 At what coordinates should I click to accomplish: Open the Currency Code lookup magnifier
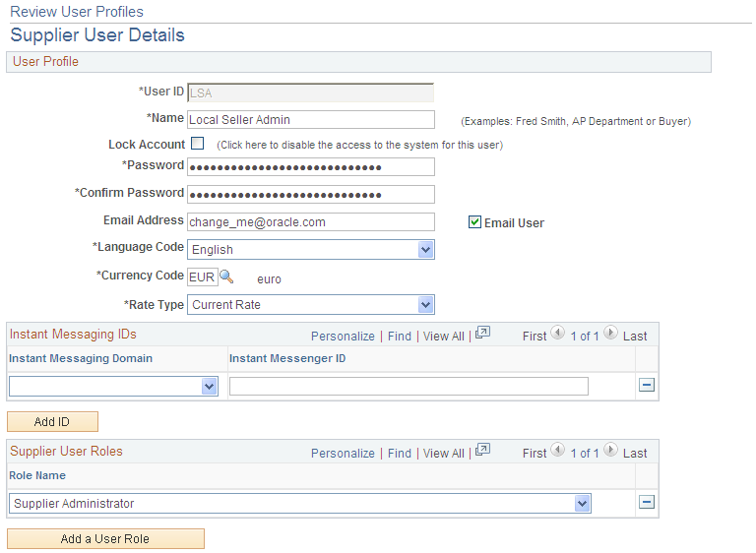[226, 276]
